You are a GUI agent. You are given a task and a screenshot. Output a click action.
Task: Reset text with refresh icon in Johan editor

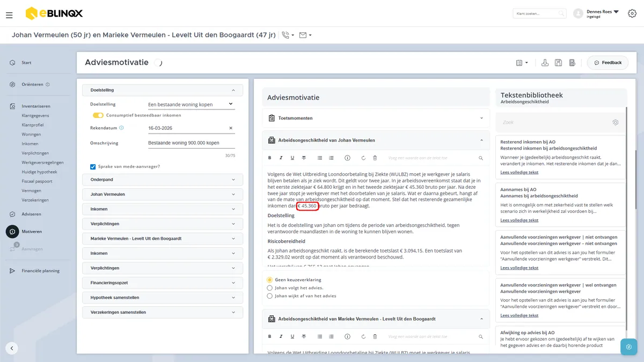pos(363,158)
